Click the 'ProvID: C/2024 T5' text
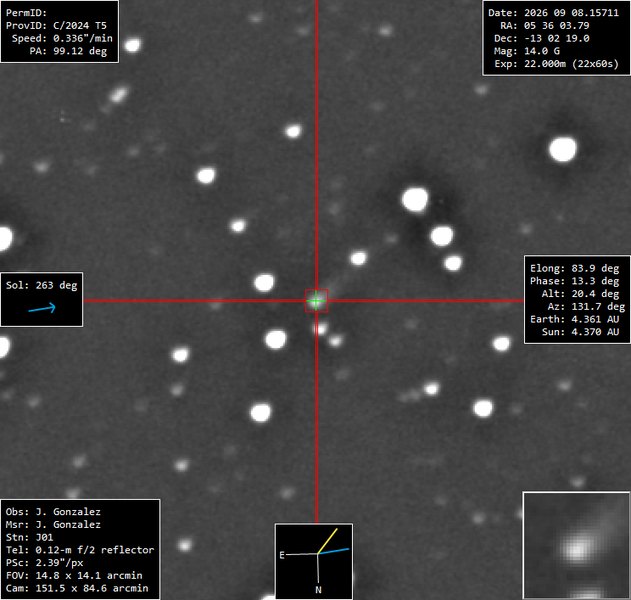This screenshot has width=631, height=600. [x=56, y=26]
